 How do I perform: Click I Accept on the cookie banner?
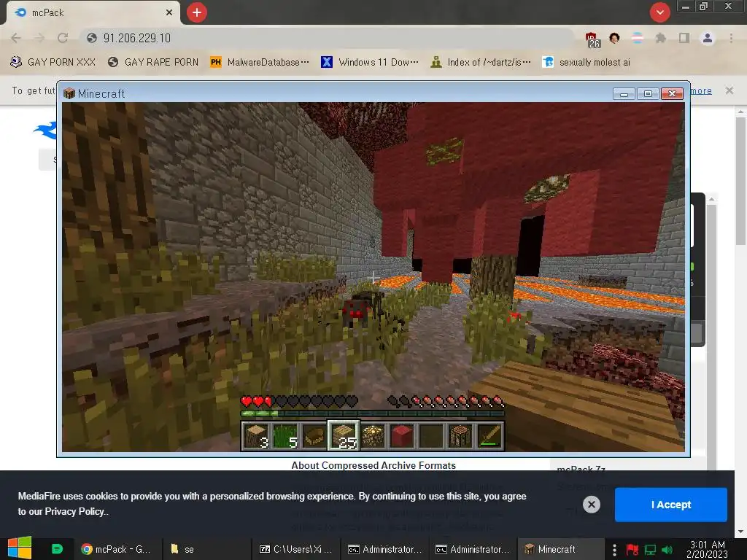point(671,505)
